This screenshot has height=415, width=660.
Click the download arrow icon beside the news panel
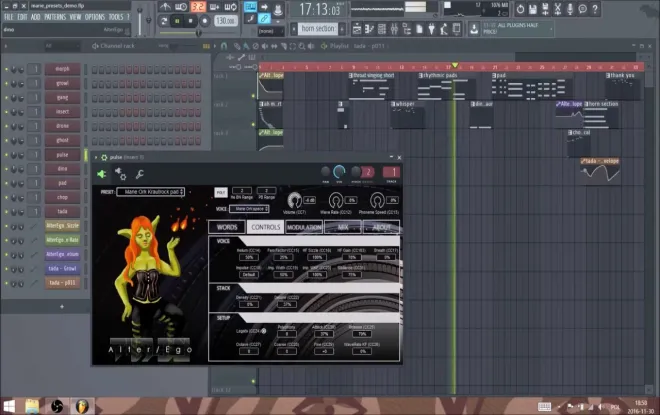pyautogui.click(x=474, y=29)
